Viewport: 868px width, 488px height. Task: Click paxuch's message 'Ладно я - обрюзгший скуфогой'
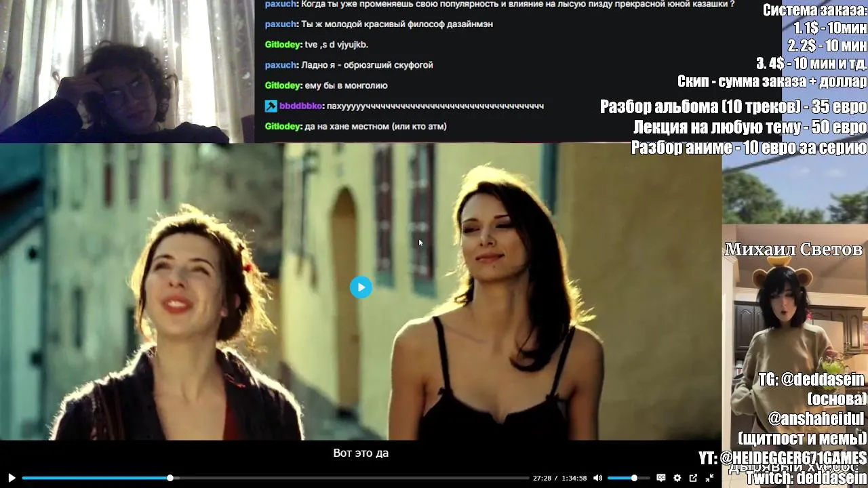[x=368, y=65]
